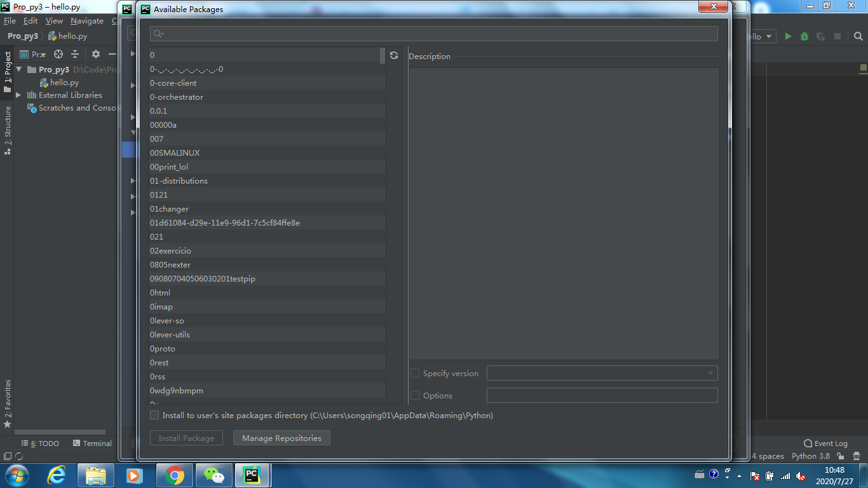The image size is (868, 488).
Task: Click the Stop square icon in PyCharm toolbar
Action: click(837, 36)
